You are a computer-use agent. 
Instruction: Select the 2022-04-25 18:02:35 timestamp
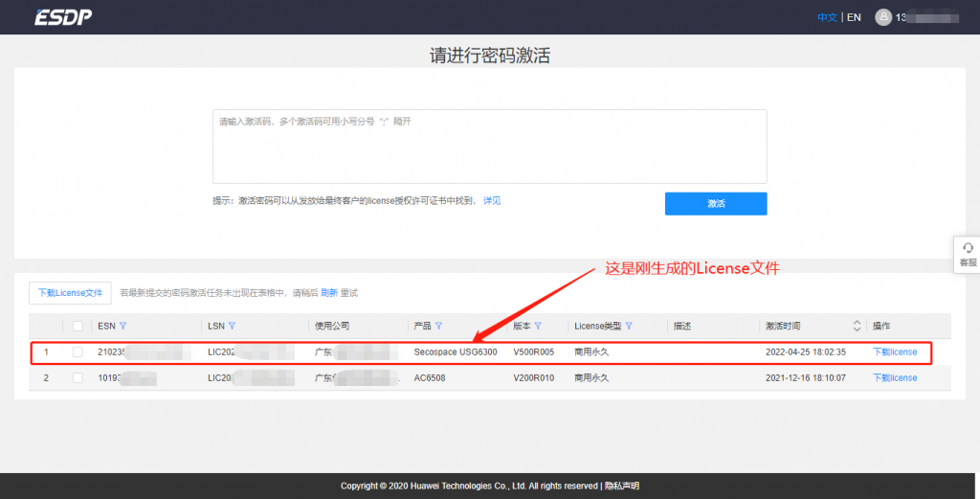[806, 352]
